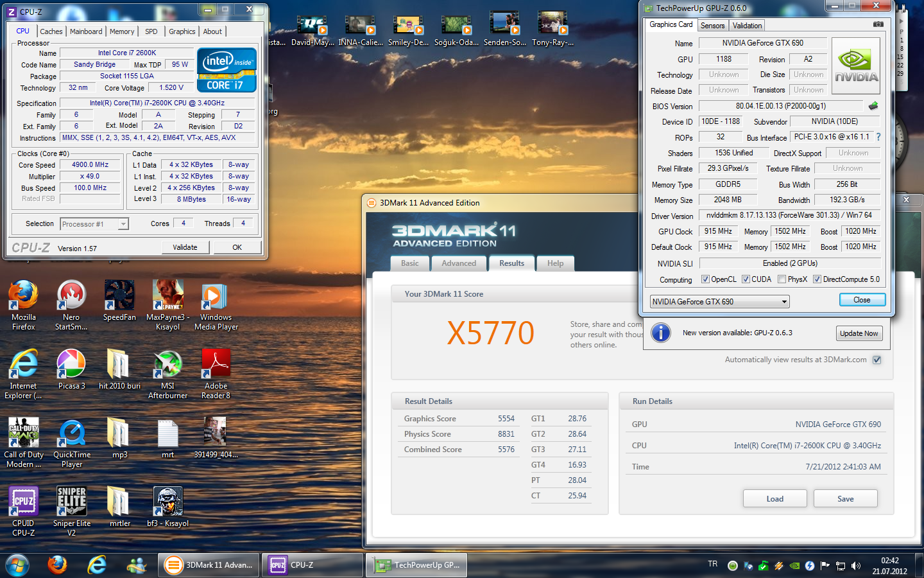Toggle the PhysX checkbox

[782, 279]
